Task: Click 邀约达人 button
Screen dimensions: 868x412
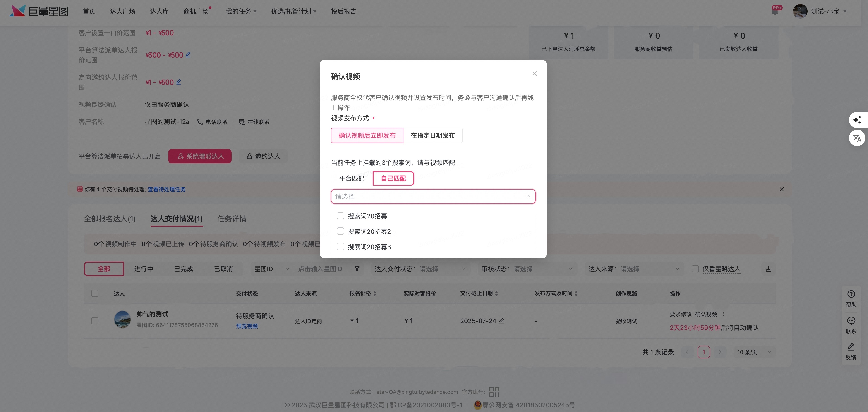Action: click(263, 156)
